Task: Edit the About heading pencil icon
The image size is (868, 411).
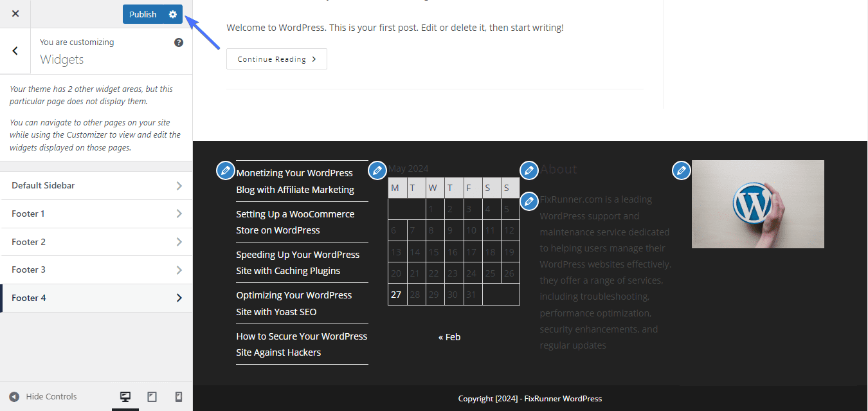Action: point(529,170)
